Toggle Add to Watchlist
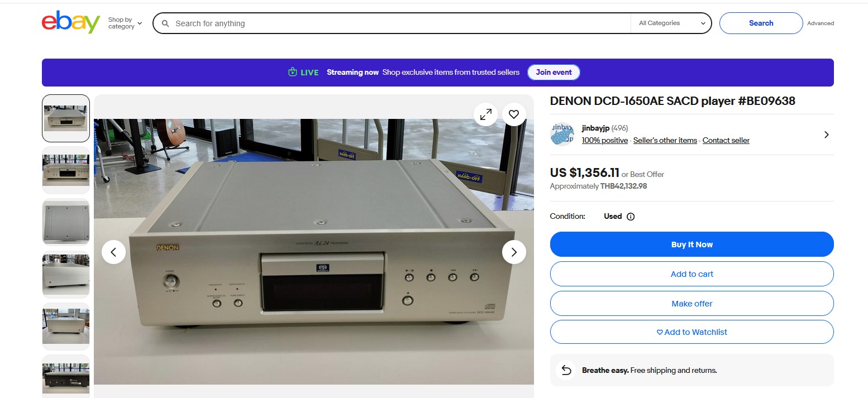 (691, 332)
